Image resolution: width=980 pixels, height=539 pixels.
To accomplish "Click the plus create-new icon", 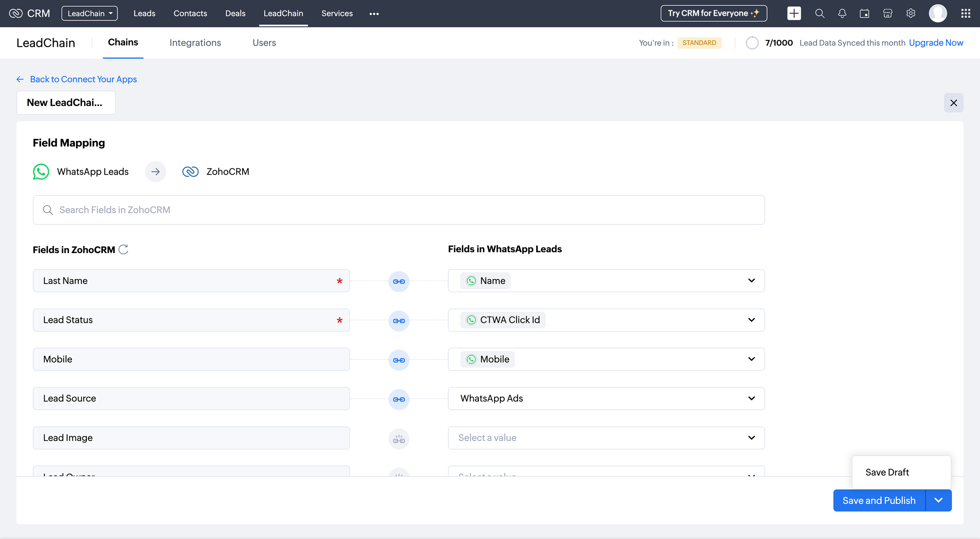I will pyautogui.click(x=794, y=14).
